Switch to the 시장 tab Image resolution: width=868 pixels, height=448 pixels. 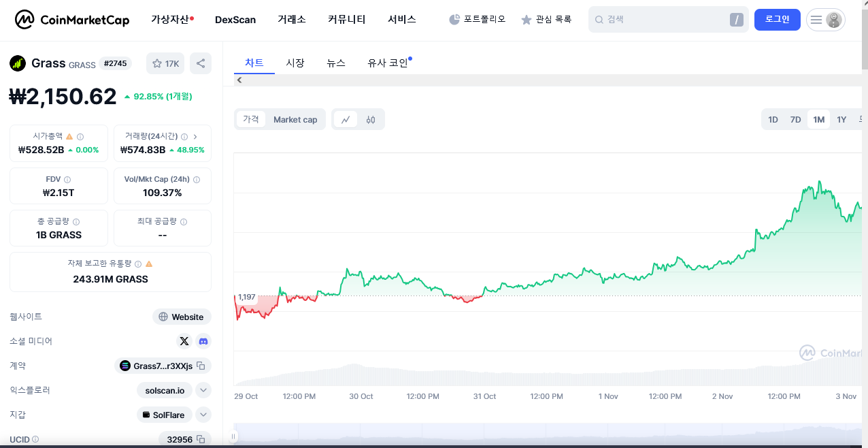tap(295, 63)
